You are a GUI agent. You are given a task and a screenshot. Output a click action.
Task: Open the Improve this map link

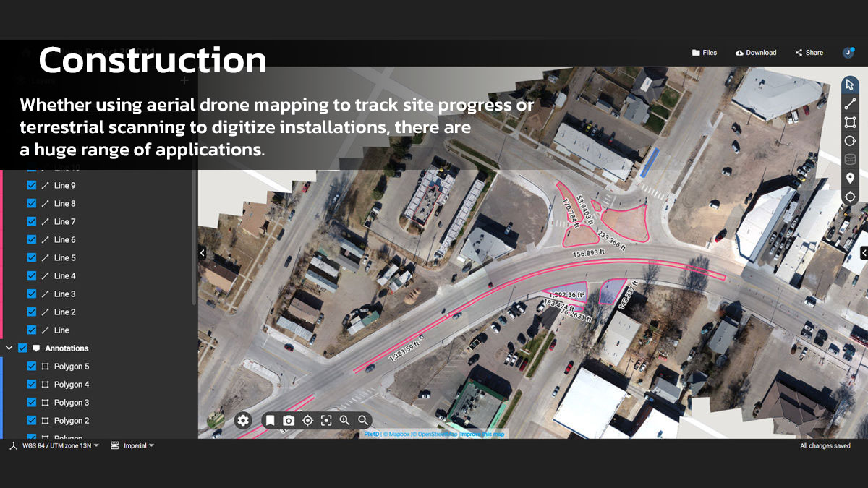pos(482,434)
